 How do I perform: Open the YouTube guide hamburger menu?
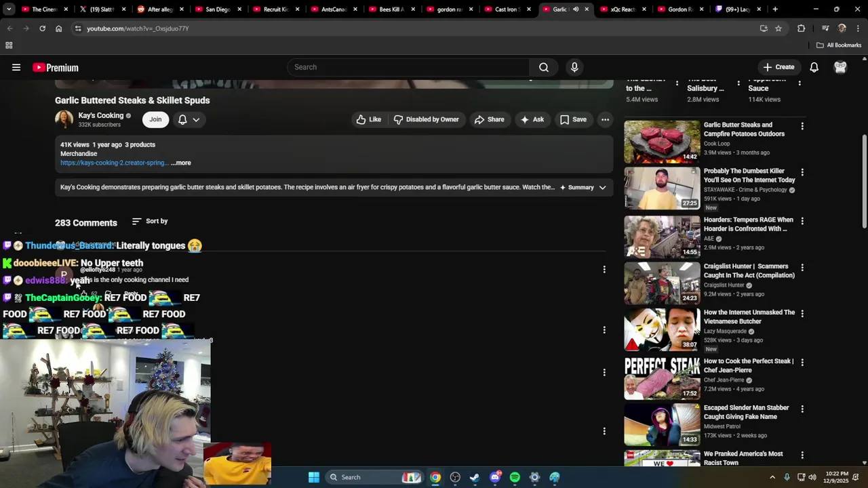16,67
